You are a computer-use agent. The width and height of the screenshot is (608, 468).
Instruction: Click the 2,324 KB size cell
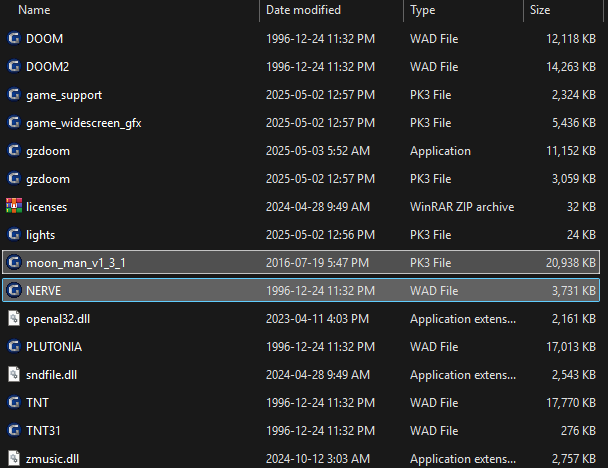(x=574, y=95)
